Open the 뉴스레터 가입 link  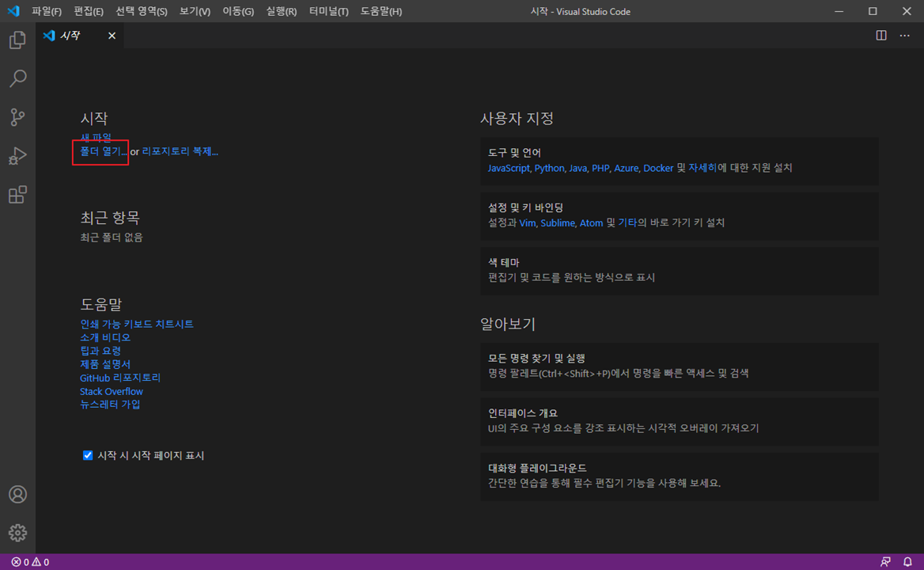coord(110,405)
